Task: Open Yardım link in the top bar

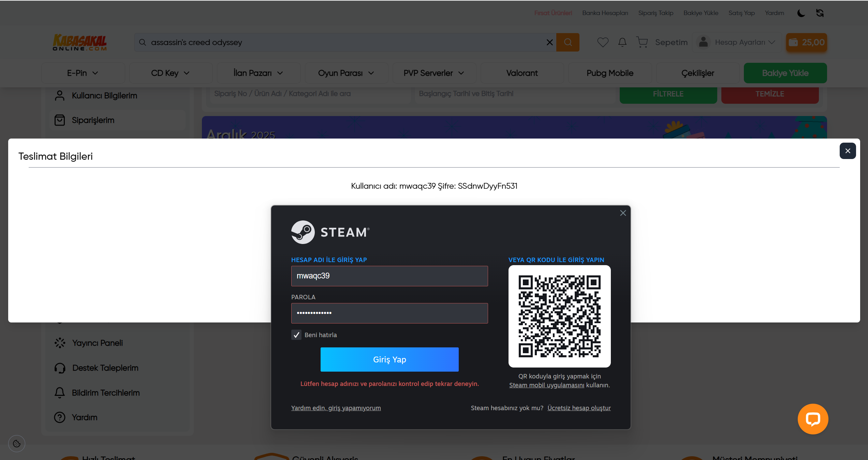Action: click(x=775, y=13)
